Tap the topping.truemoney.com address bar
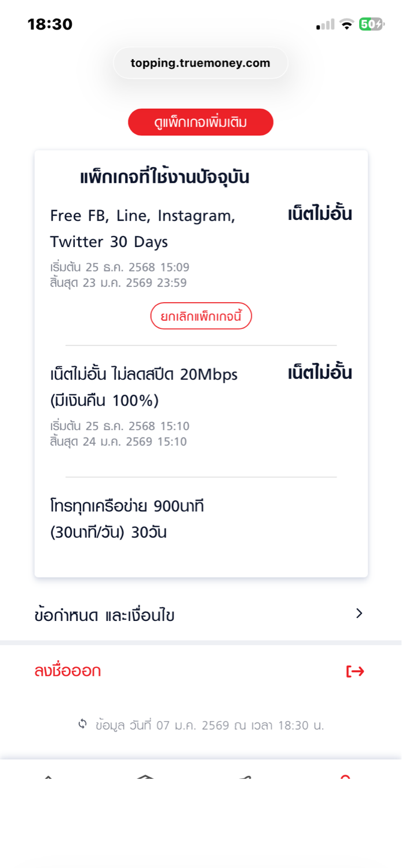402x868 pixels. [200, 63]
